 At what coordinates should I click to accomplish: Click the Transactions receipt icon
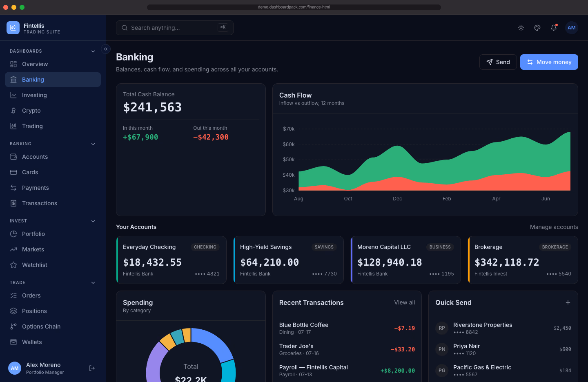(x=13, y=203)
